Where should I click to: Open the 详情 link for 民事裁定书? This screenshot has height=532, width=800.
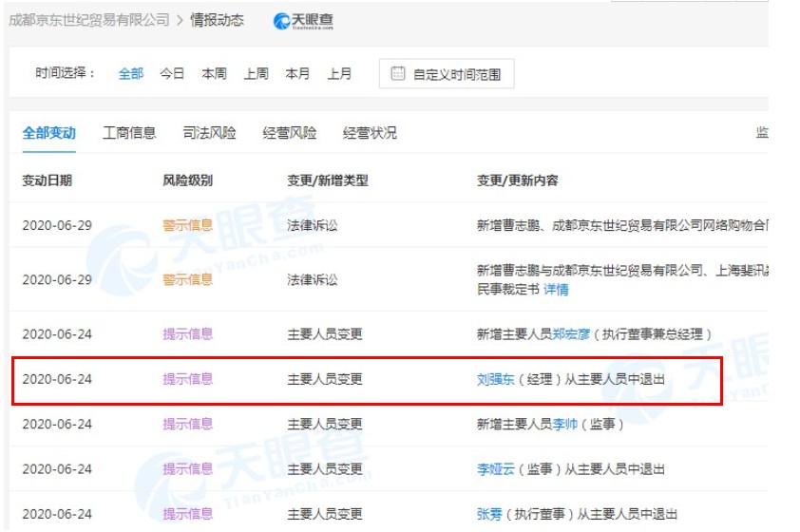556,290
